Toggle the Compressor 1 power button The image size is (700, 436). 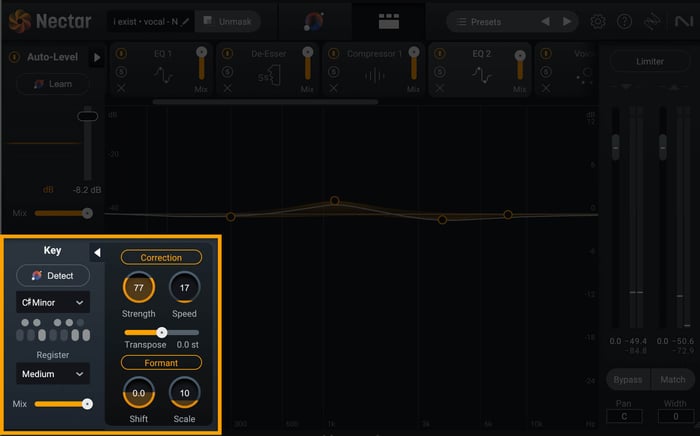[333, 54]
